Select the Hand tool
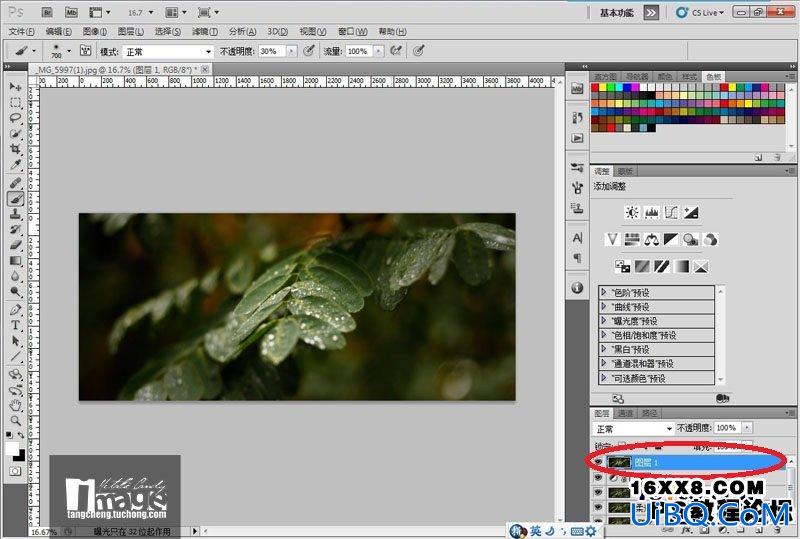800x539 pixels. tap(15, 406)
